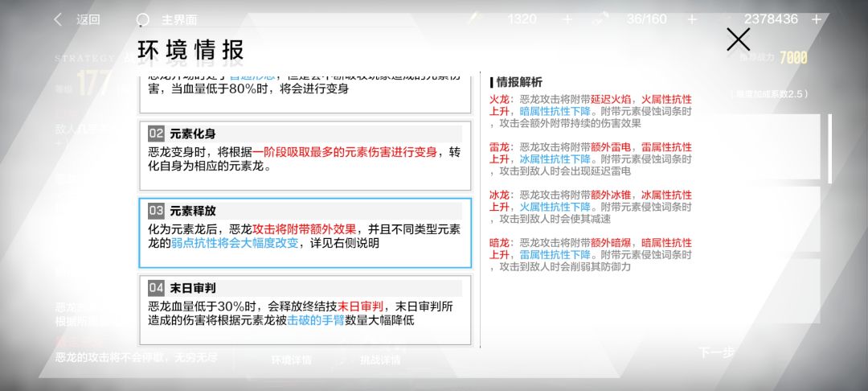Add currency with plus beside 1320
Image resolution: width=868 pixels, height=391 pixels.
567,19
